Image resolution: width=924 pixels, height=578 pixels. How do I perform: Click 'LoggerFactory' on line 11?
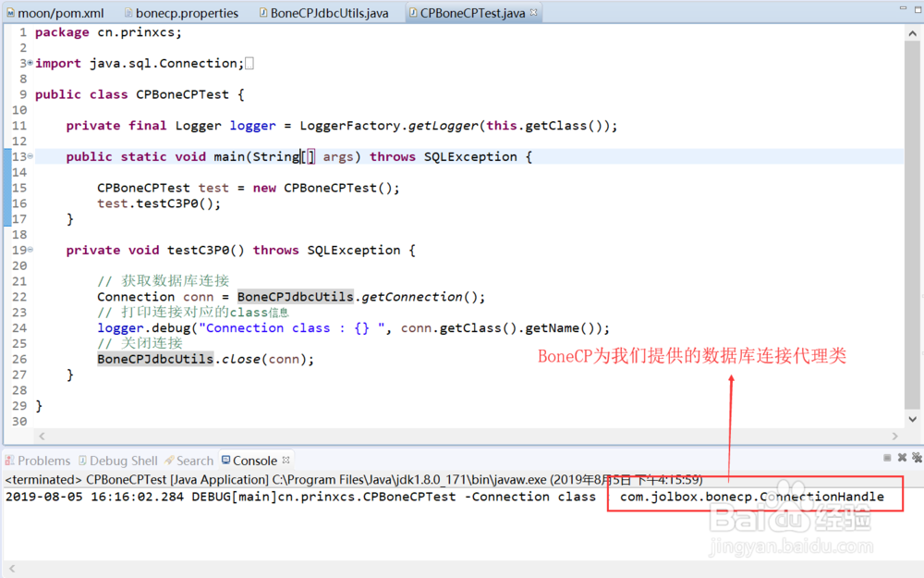click(x=349, y=126)
